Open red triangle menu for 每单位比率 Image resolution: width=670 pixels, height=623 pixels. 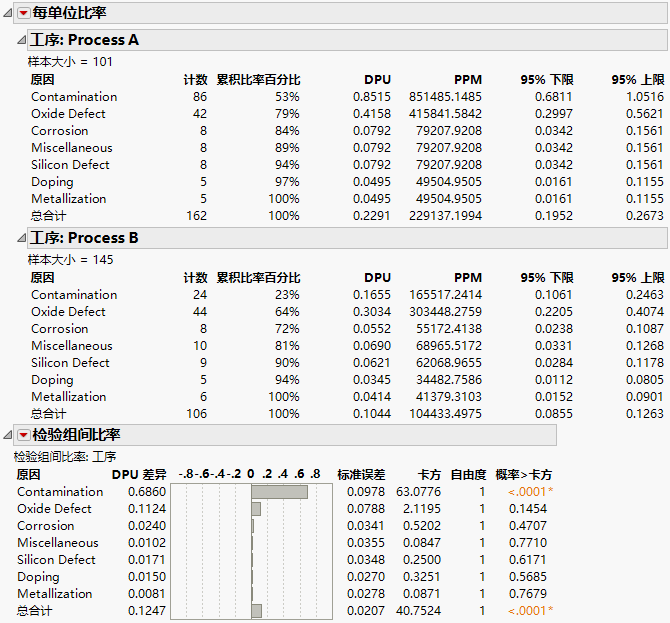(24, 13)
